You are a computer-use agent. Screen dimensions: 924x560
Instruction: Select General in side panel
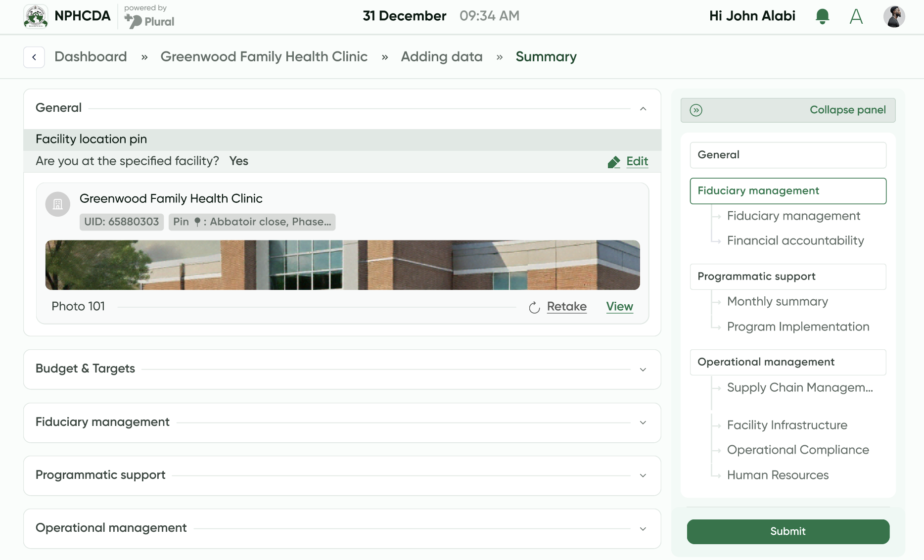coord(788,155)
